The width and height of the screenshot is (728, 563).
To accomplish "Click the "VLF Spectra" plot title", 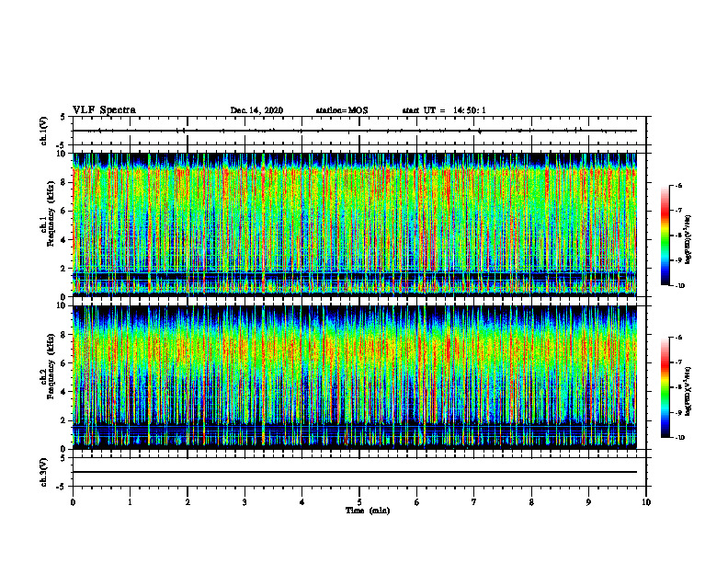I will click(x=104, y=110).
